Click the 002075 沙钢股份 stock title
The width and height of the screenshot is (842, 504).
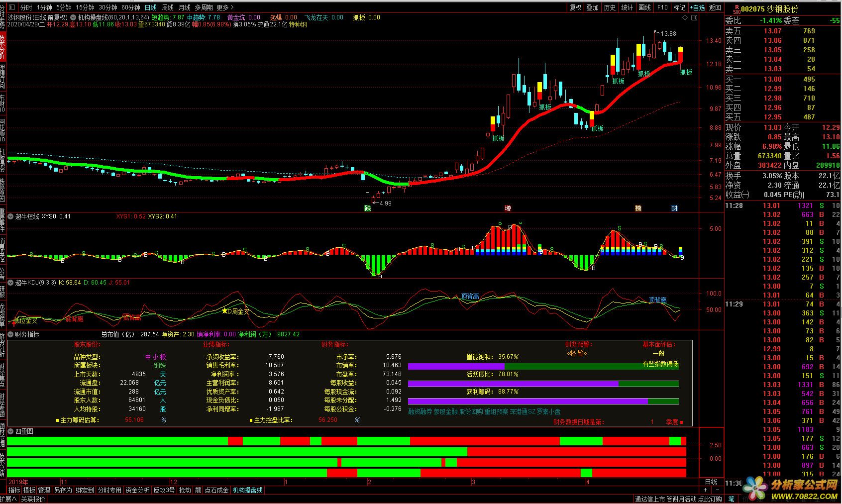pos(769,9)
